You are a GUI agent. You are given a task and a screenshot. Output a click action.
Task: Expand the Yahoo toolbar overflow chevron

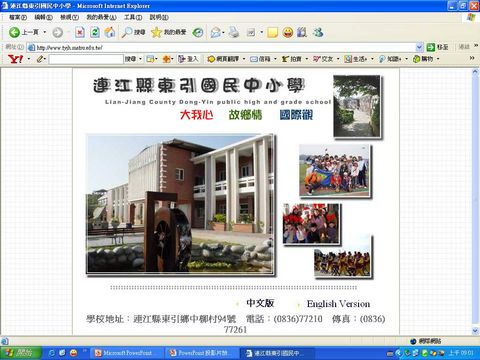click(472, 58)
